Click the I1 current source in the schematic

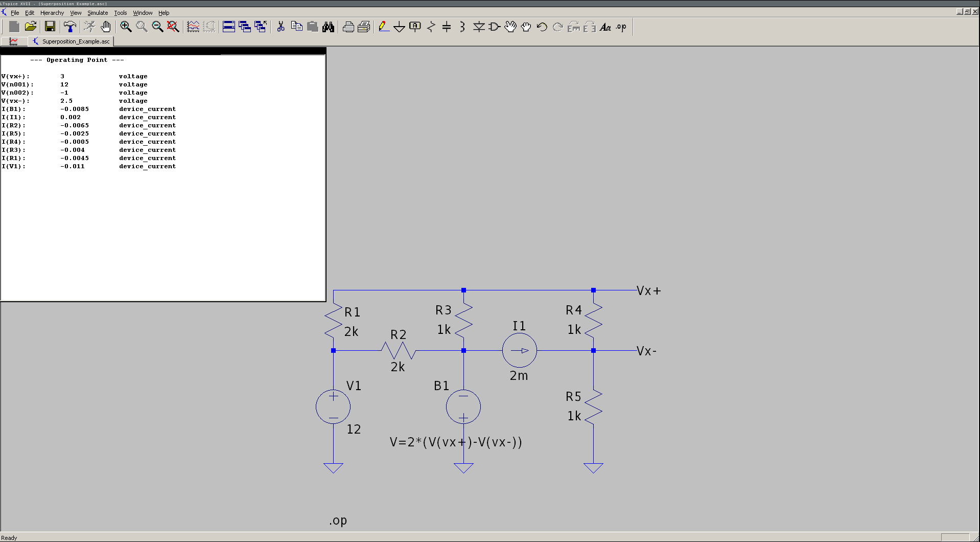(x=519, y=351)
